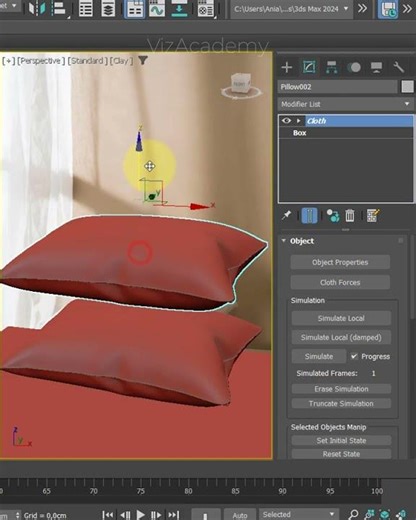
Task: Expand the Cloth modifier sub-objects
Action: pos(298,121)
